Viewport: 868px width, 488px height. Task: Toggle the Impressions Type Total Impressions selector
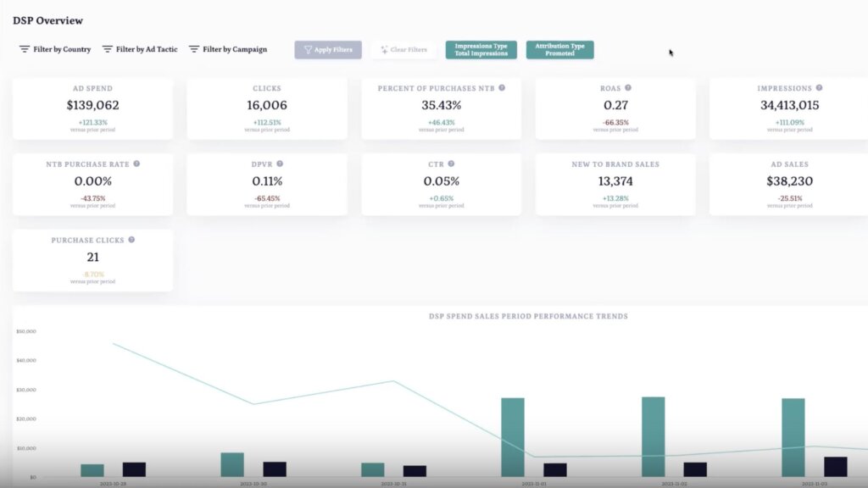tap(481, 50)
